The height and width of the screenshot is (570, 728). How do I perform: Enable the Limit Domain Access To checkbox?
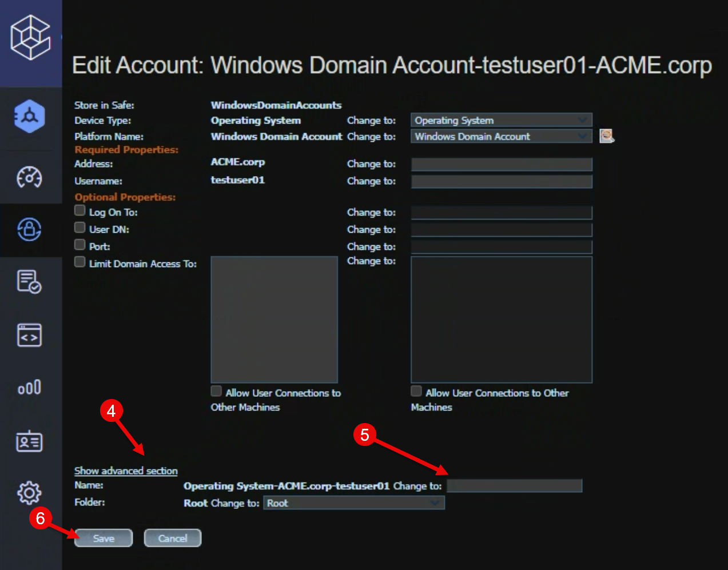click(80, 262)
